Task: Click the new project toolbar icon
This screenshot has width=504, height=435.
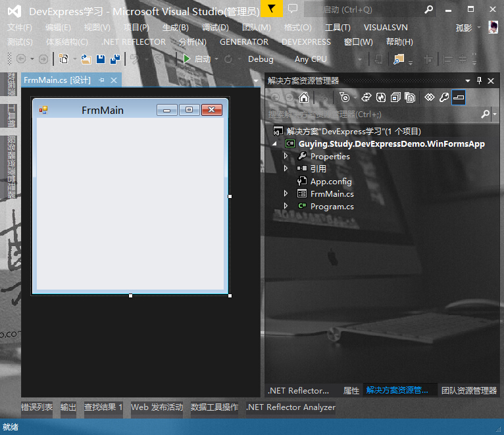Action: (x=64, y=59)
